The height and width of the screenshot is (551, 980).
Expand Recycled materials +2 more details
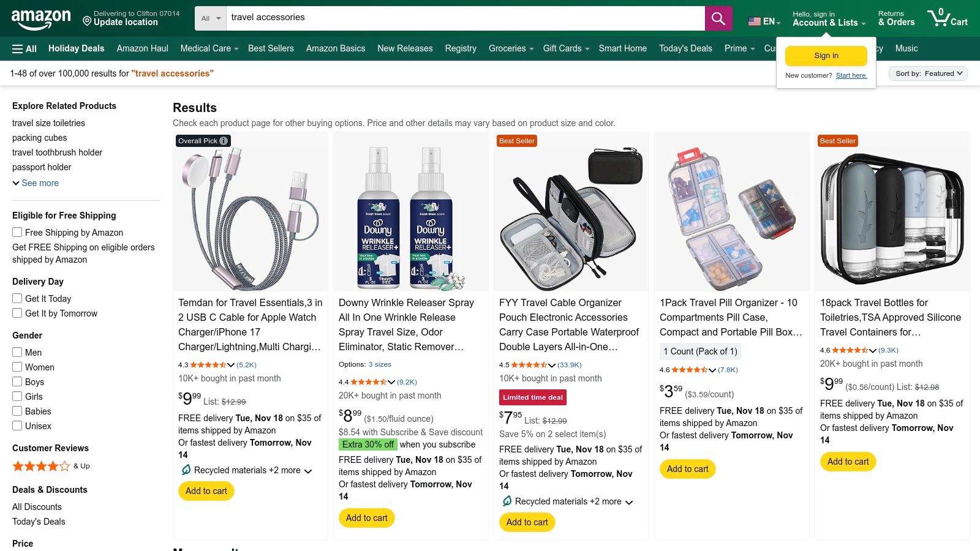pyautogui.click(x=309, y=471)
